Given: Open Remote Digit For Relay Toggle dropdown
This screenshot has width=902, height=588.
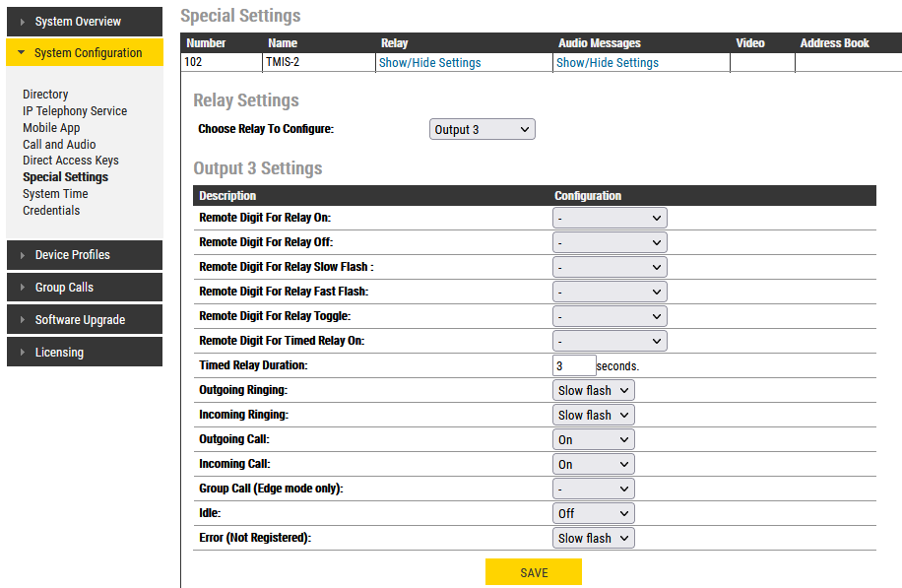Looking at the screenshot, I should [x=610, y=316].
